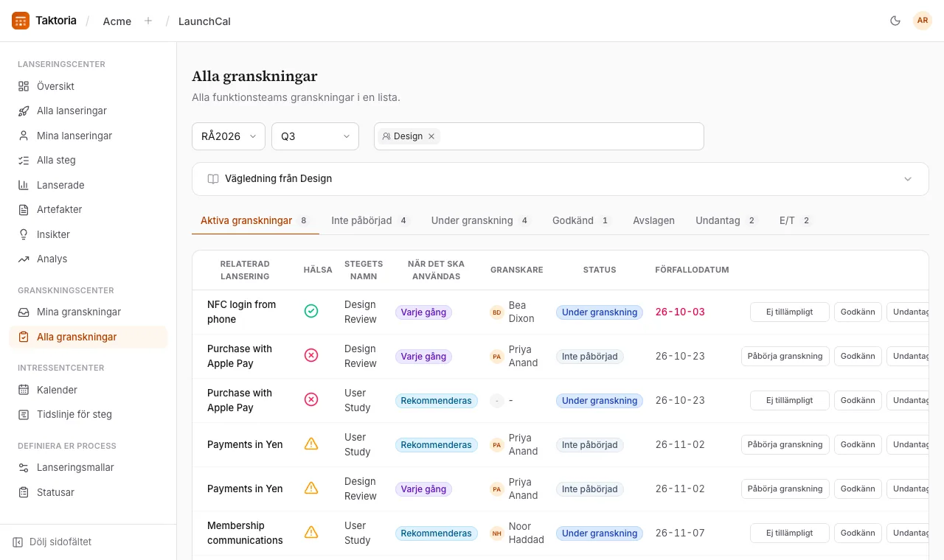Click the green health icon for NFC login
The image size is (944, 560).
311,311
